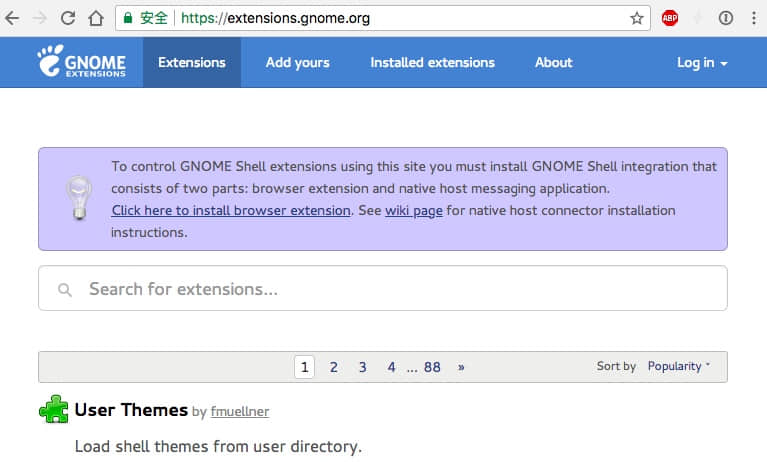Go to the browser home page
The width and height of the screenshot is (767, 462).
point(95,18)
